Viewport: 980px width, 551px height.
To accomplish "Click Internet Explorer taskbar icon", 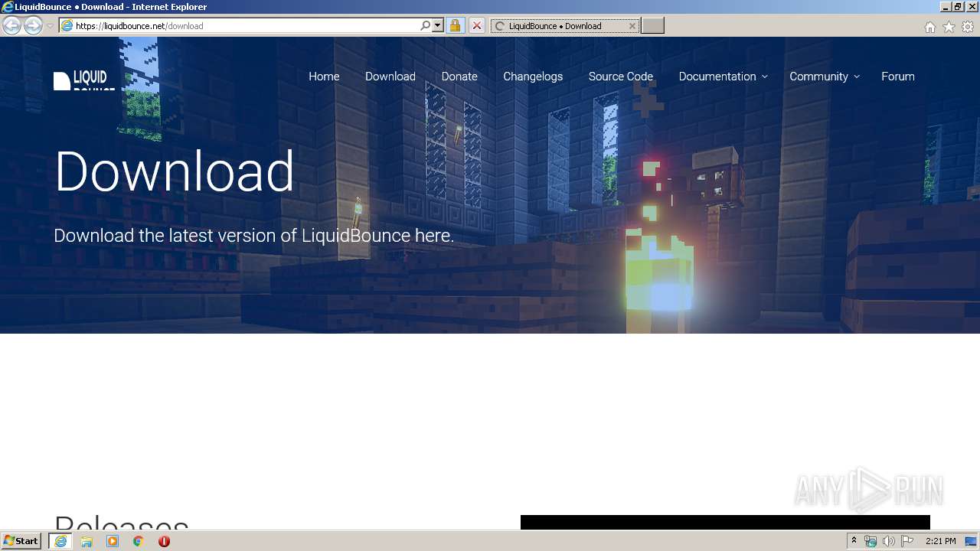I will 60,541.
